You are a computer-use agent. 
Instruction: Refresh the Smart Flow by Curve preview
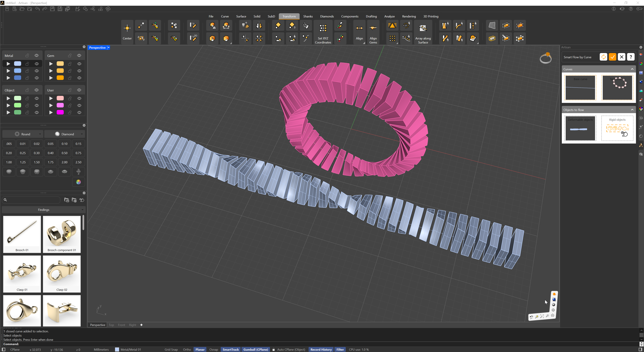603,57
